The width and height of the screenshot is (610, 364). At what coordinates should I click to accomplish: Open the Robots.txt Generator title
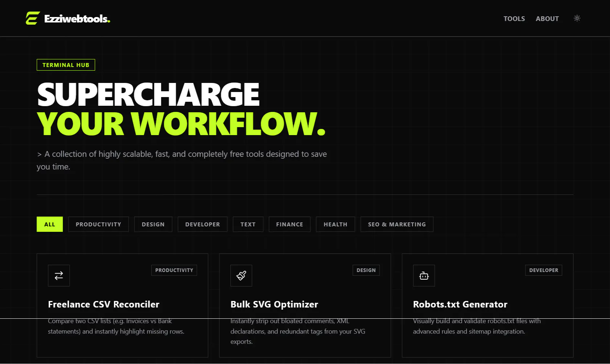click(x=460, y=304)
